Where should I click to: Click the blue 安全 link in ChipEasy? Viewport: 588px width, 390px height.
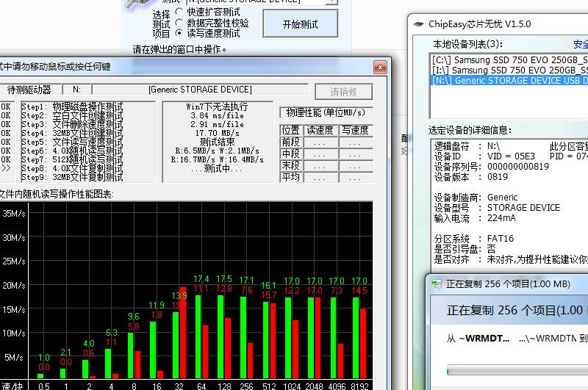[580, 43]
